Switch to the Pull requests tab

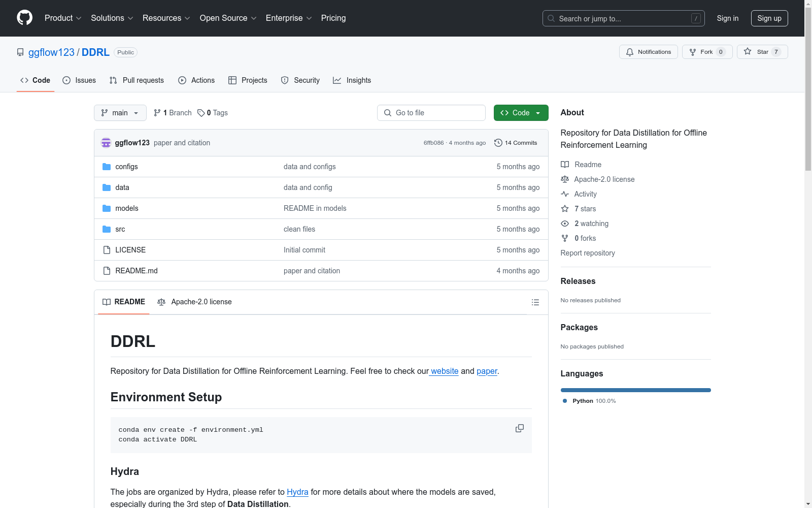coord(137,80)
